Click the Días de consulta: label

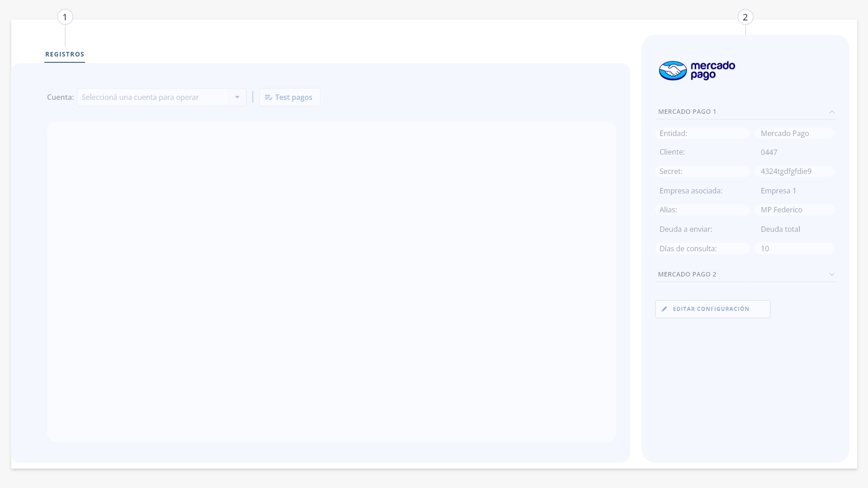pyautogui.click(x=688, y=249)
